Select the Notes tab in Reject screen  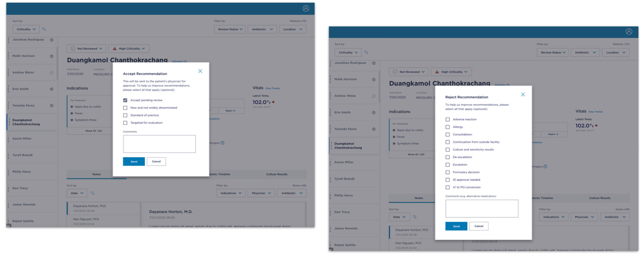[x=418, y=198]
